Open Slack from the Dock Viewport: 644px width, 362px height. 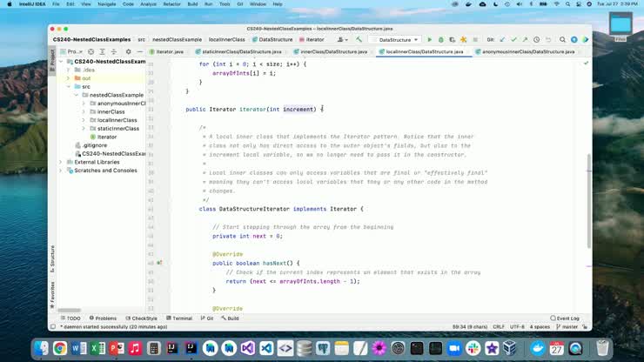[x=473, y=348]
